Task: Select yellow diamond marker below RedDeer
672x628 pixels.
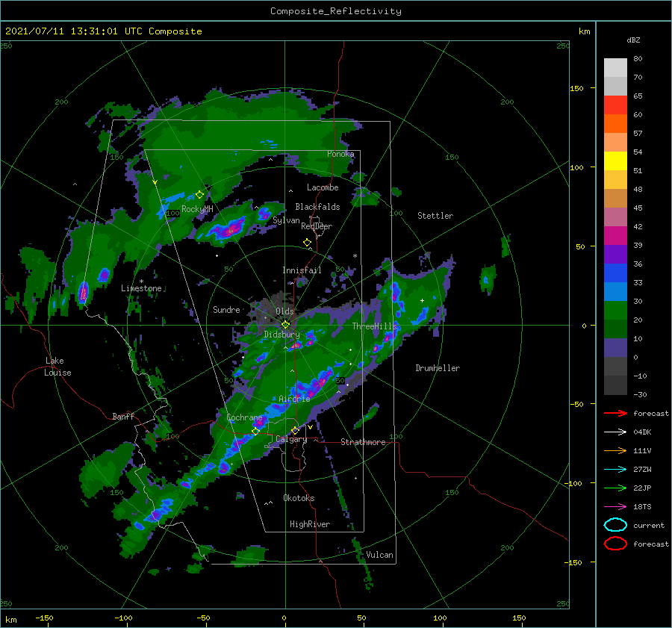Action: 307,243
